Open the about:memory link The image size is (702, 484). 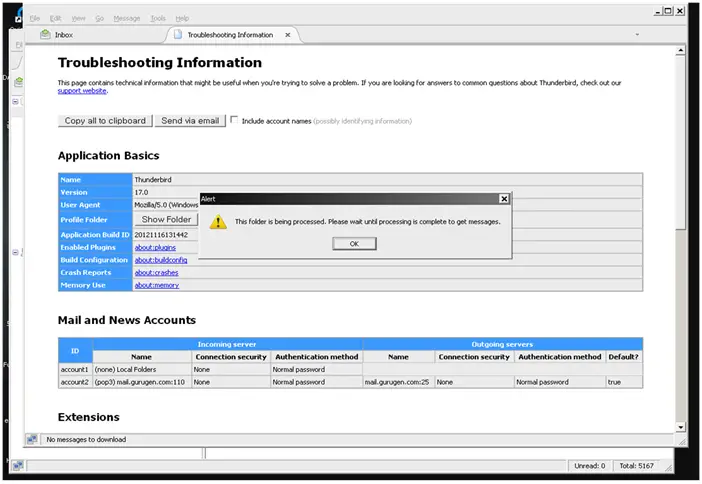[x=157, y=285]
